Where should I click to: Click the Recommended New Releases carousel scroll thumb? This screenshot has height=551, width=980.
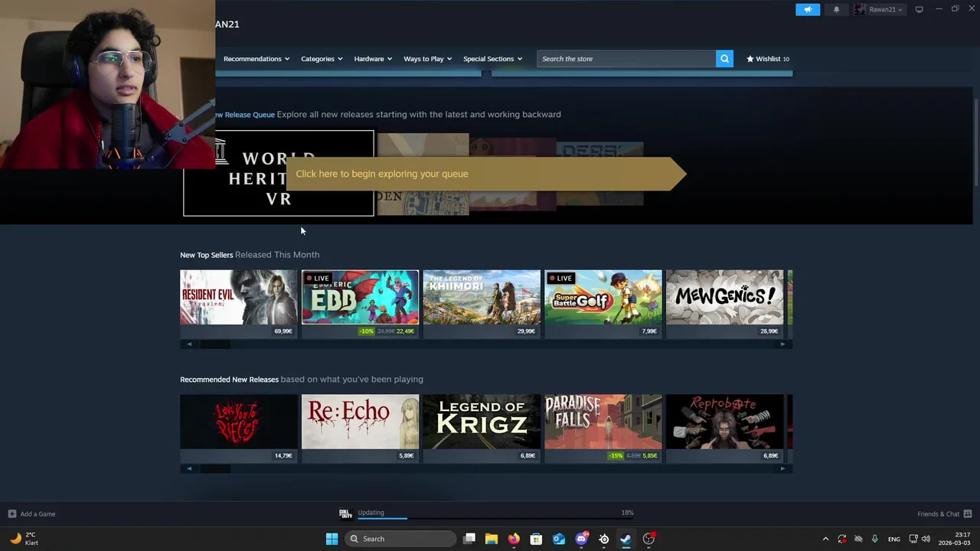pyautogui.click(x=215, y=468)
